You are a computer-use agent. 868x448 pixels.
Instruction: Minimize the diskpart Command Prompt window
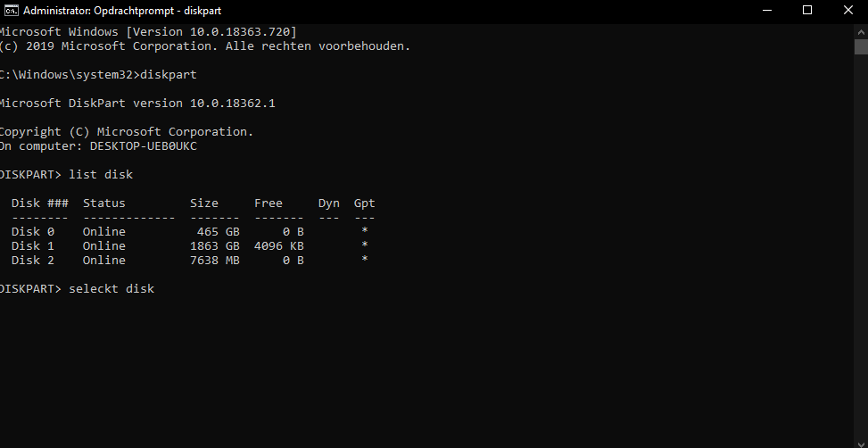pyautogui.click(x=766, y=10)
